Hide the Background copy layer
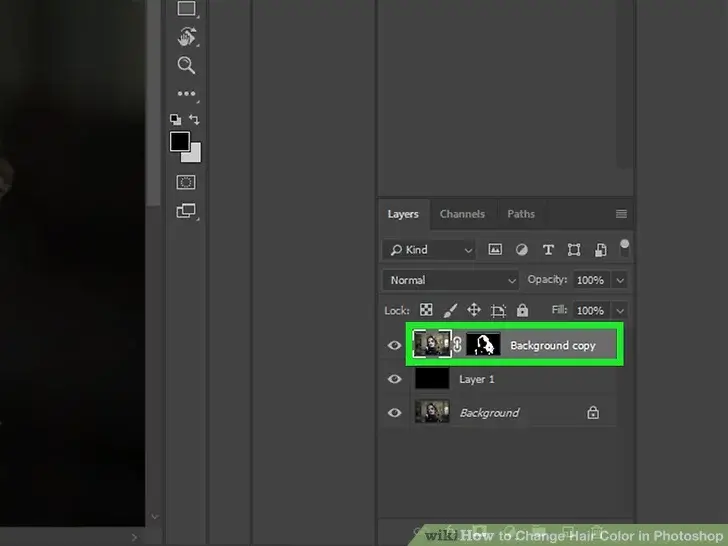728x546 pixels. coord(395,346)
